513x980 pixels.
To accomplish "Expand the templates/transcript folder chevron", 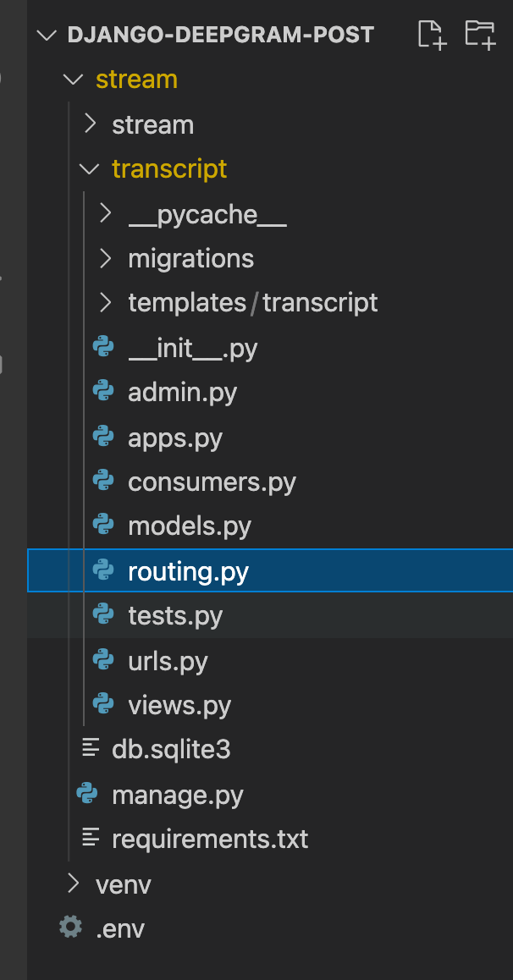I will [106, 302].
